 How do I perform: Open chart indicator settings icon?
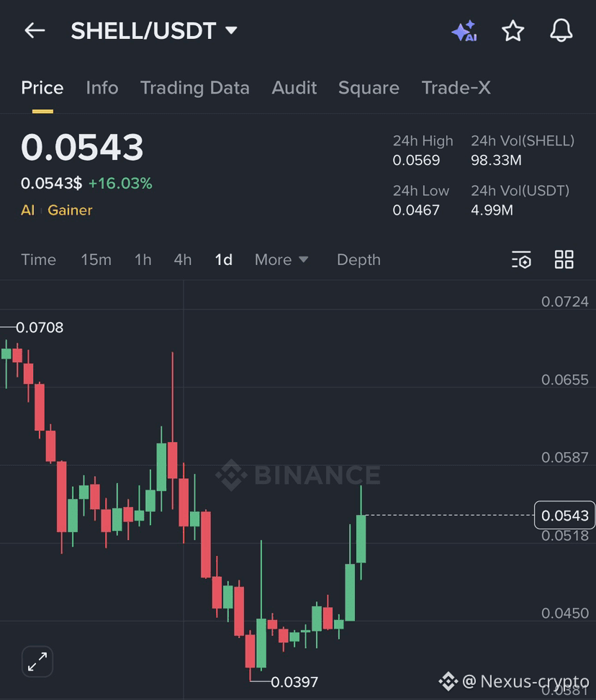coord(521,259)
